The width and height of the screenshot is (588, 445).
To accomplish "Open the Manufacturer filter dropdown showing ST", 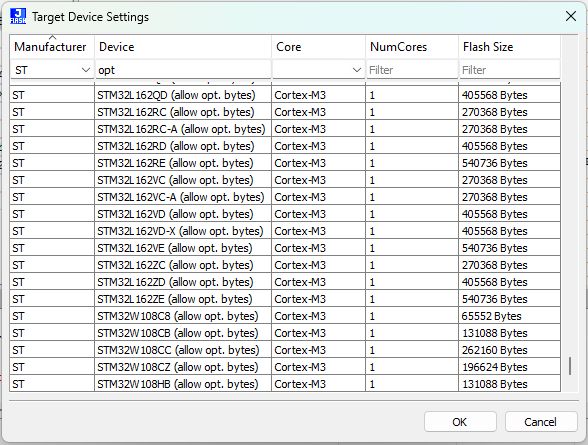I will [x=52, y=70].
